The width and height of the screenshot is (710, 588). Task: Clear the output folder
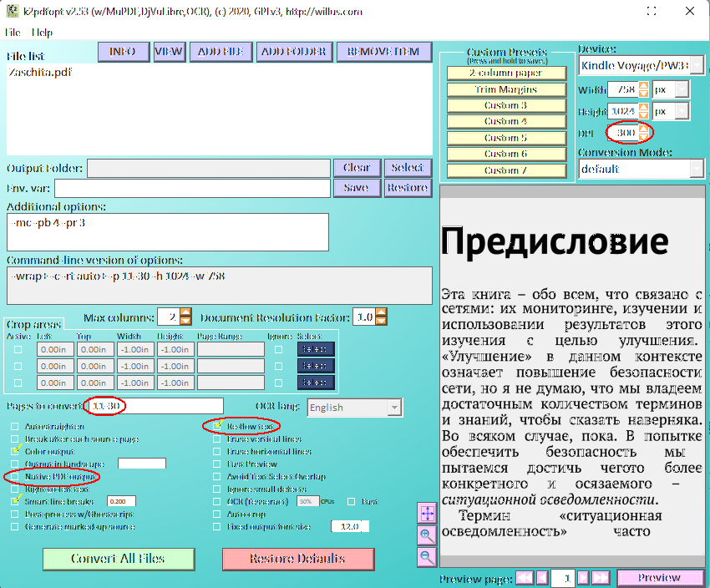click(x=357, y=168)
